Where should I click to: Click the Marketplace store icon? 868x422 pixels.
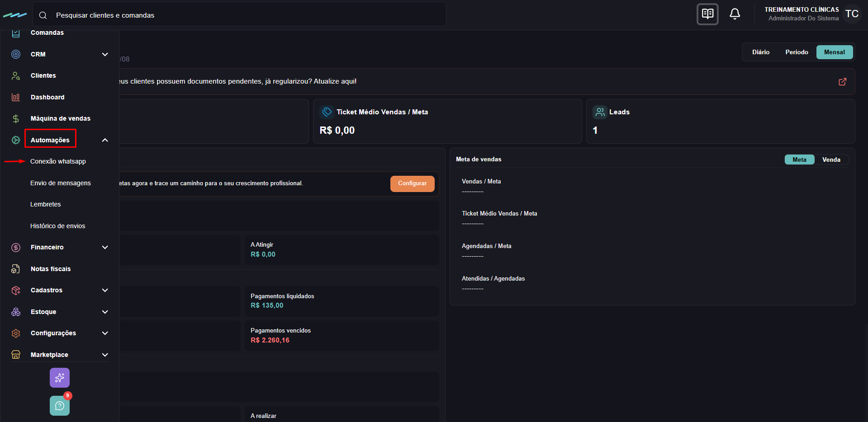click(x=16, y=355)
